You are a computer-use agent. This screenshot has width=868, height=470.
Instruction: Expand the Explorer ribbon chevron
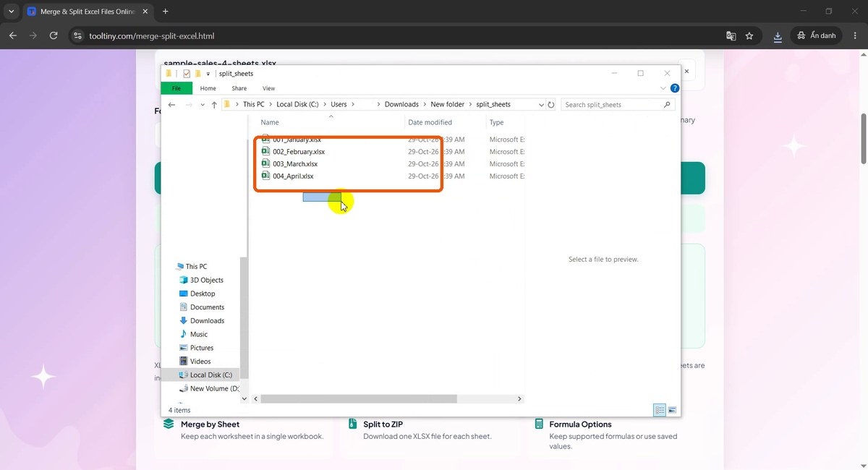(663, 88)
